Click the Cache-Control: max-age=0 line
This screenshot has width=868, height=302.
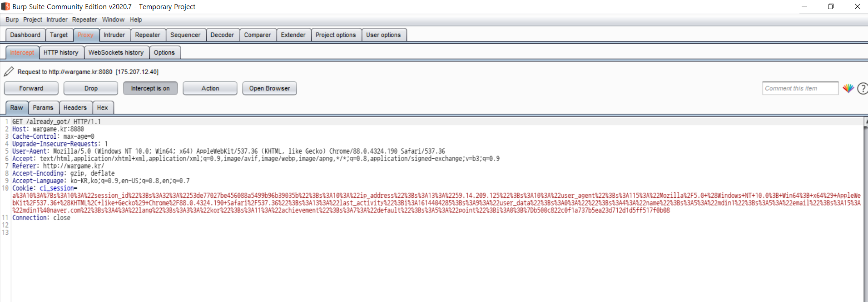point(53,136)
